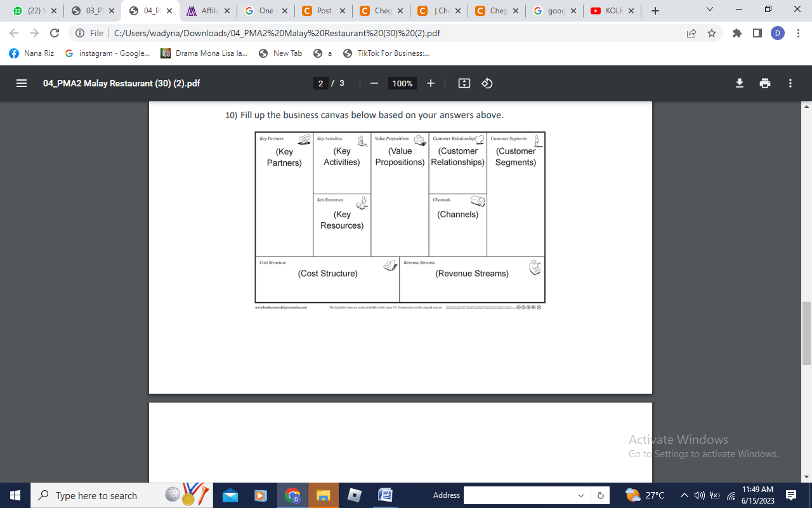The width and height of the screenshot is (812, 508).
Task: Open the Chrome profile D avatar
Action: pos(778,33)
